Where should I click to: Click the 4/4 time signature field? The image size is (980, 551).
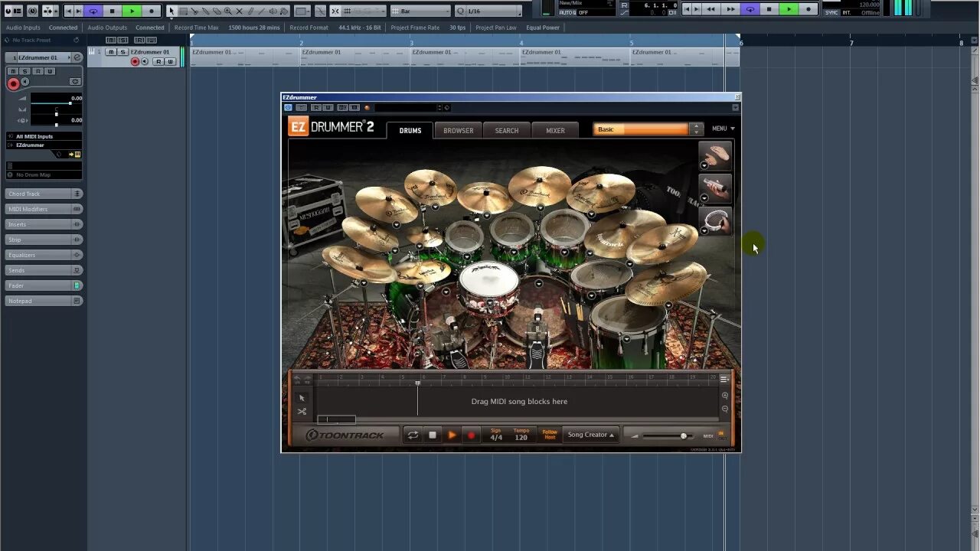[x=496, y=435]
